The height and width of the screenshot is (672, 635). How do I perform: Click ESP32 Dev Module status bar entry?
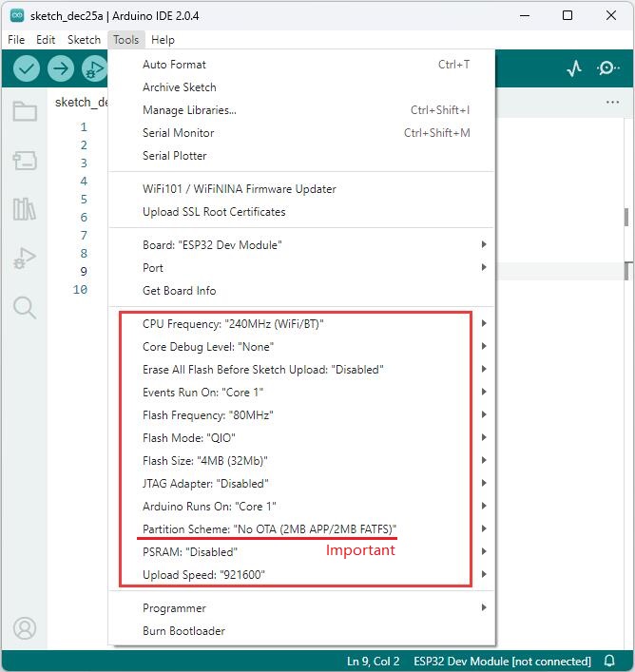point(502,662)
